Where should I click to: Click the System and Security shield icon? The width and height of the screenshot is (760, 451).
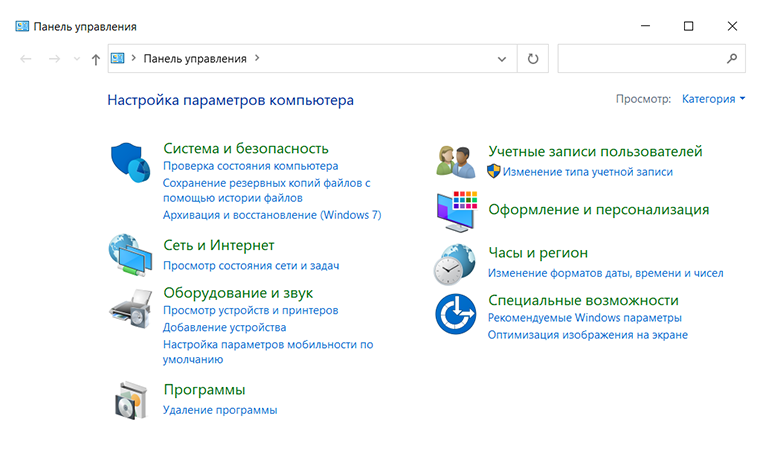[x=130, y=162]
